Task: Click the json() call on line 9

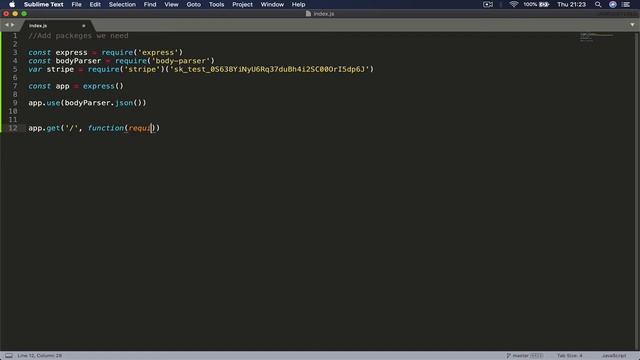Action: click(128, 103)
